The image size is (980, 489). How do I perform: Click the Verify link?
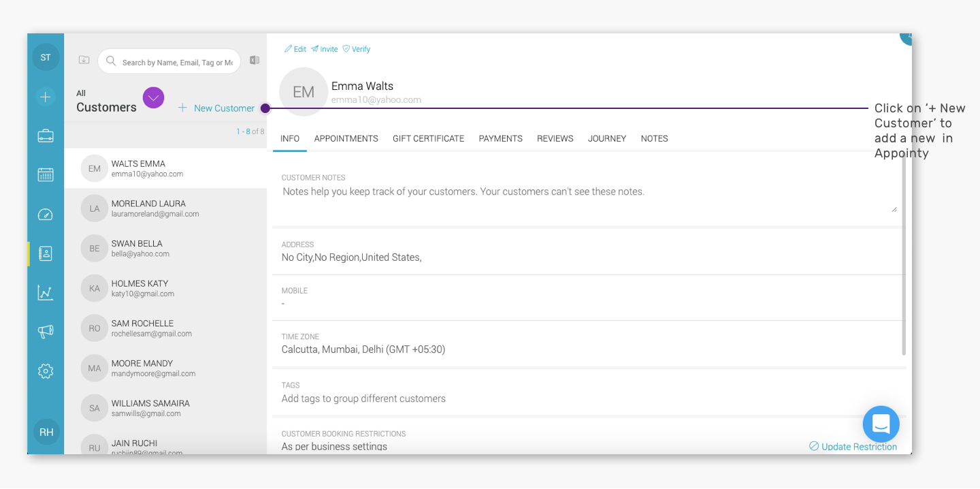356,49
